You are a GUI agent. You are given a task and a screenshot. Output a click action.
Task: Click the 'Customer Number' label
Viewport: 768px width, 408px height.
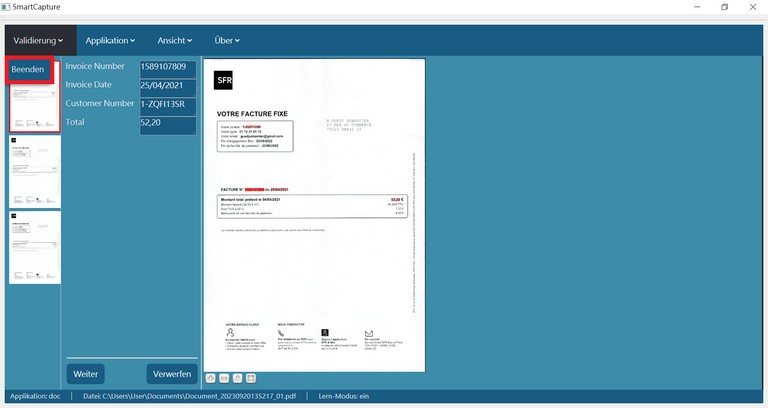pos(99,103)
